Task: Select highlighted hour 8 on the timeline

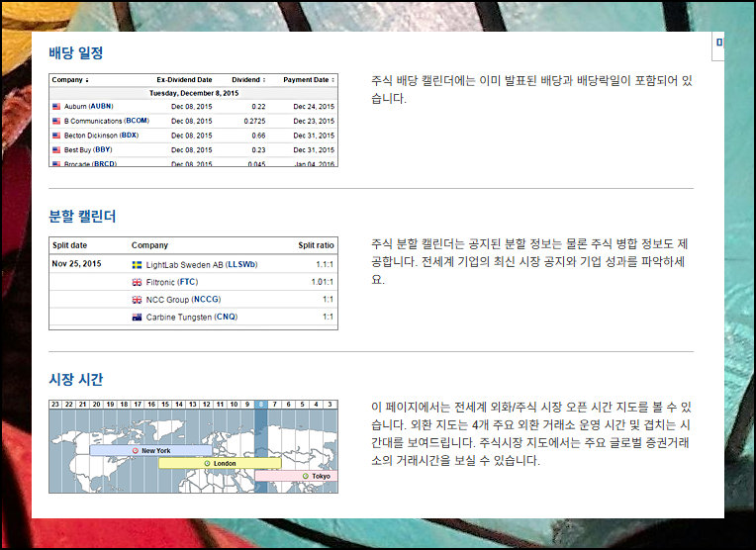Action: click(261, 405)
